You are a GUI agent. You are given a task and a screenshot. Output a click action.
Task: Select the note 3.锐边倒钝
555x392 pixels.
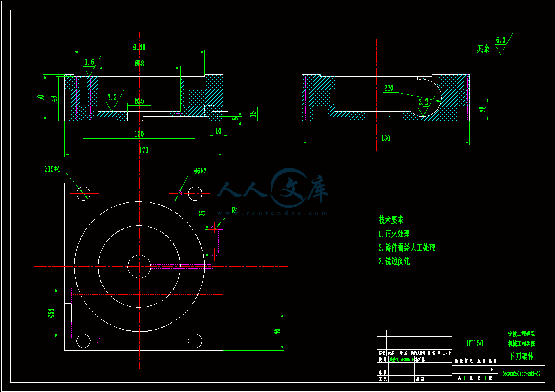(x=394, y=261)
